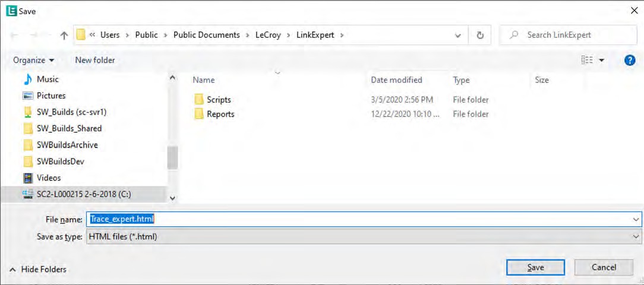
Task: Create a New folder
Action: coord(95,61)
